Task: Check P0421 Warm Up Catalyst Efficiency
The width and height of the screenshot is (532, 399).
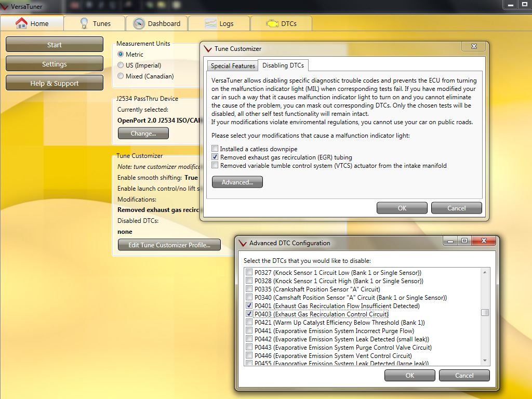Action: coord(249,322)
